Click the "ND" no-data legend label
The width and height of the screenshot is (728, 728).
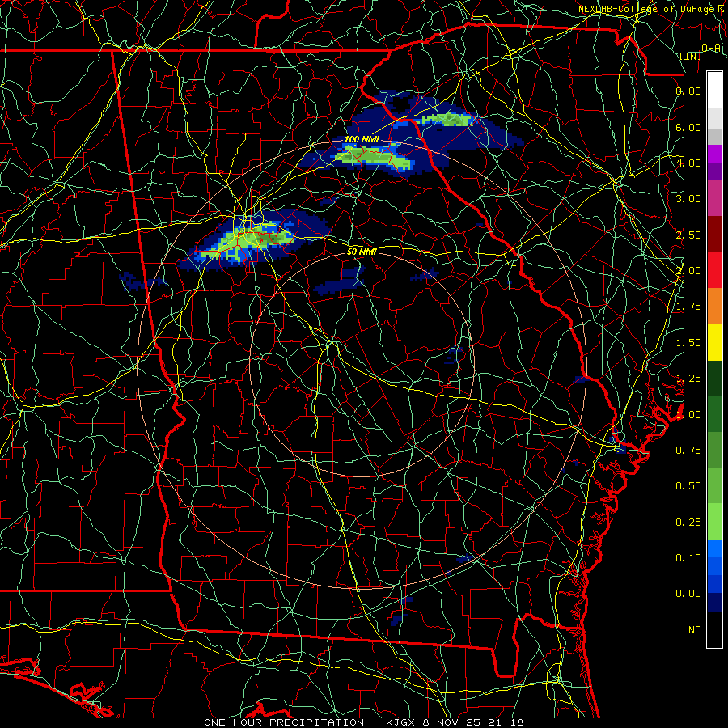tap(695, 630)
